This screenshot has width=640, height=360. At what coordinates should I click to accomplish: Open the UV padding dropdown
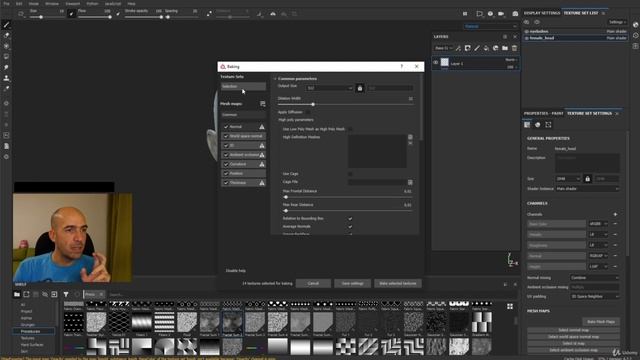click(594, 297)
